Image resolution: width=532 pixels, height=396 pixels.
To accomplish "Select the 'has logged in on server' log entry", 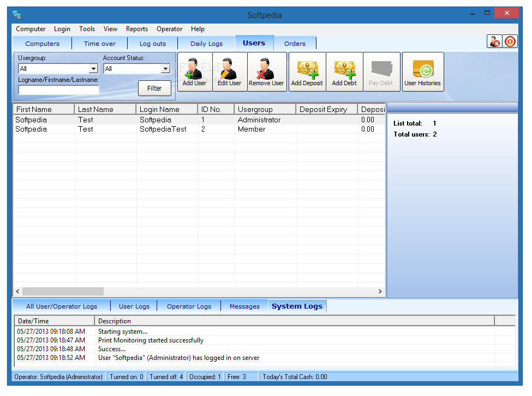I will click(x=265, y=358).
